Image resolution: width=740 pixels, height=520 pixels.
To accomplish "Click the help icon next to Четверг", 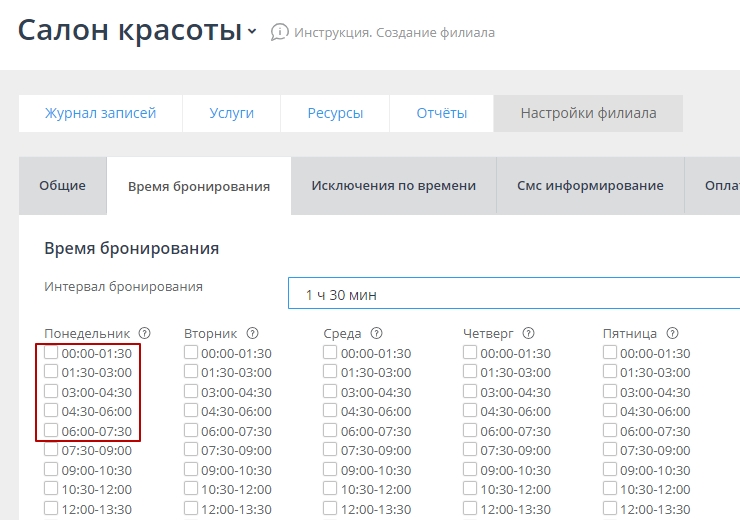I will 528,333.
